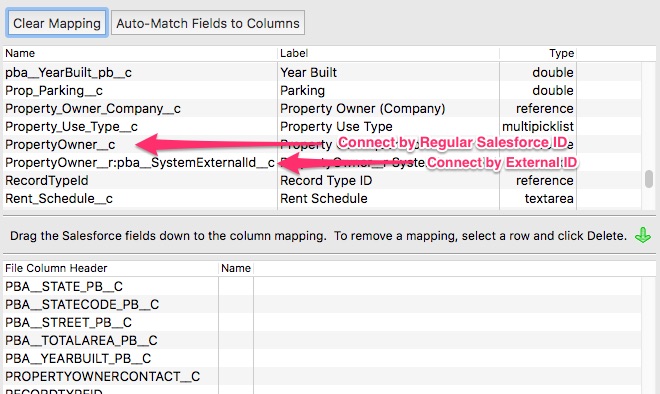The width and height of the screenshot is (660, 394).
Task: Select the Prop_Parking__c field row
Action: (322, 91)
